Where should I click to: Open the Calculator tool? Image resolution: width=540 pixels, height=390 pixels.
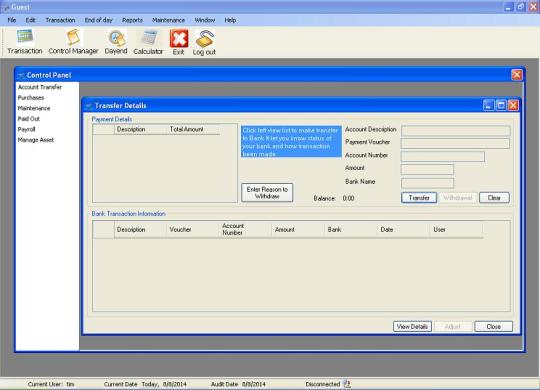[x=148, y=38]
